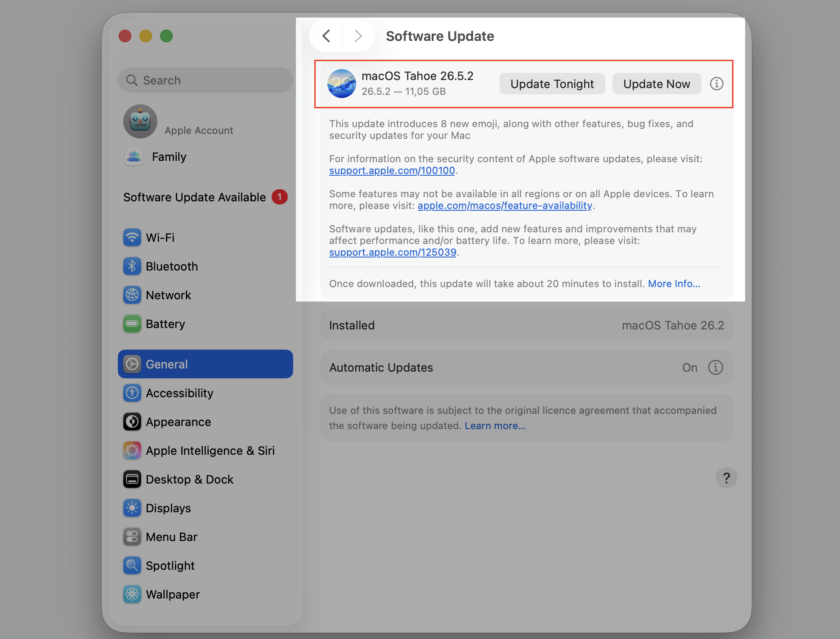This screenshot has width=840, height=639.
Task: Click the Automatic Updates On row
Action: coord(527,367)
